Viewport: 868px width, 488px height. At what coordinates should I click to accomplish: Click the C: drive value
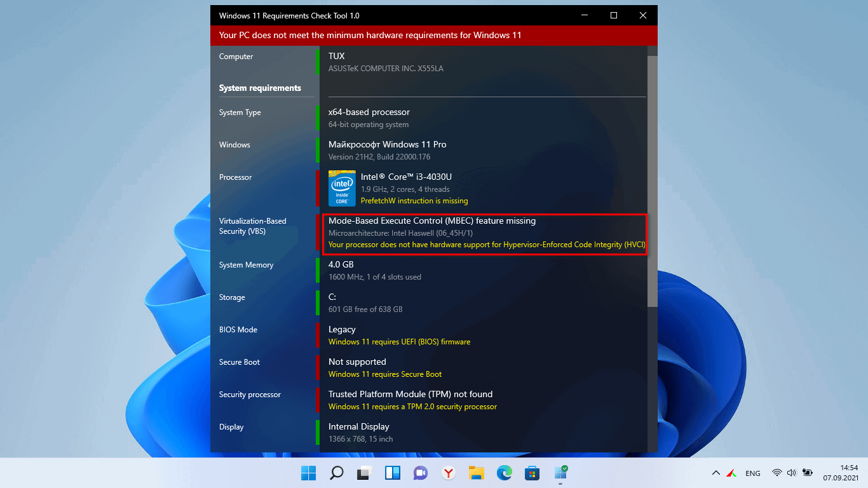[x=332, y=297]
